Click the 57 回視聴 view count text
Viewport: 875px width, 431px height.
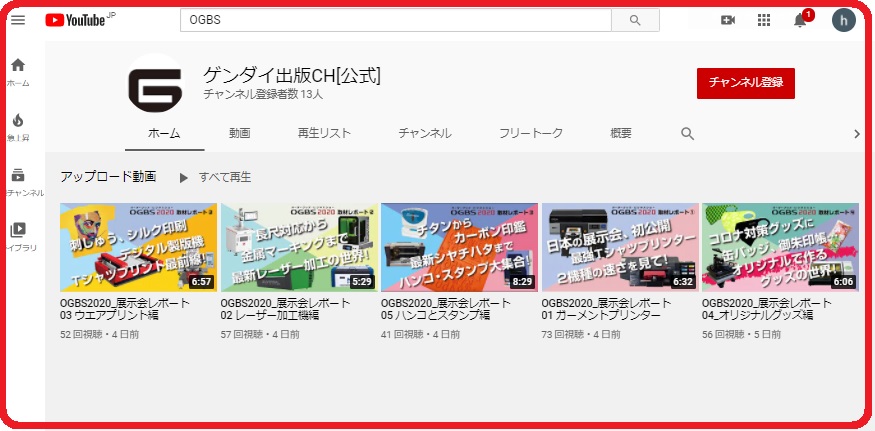pyautogui.click(x=242, y=334)
